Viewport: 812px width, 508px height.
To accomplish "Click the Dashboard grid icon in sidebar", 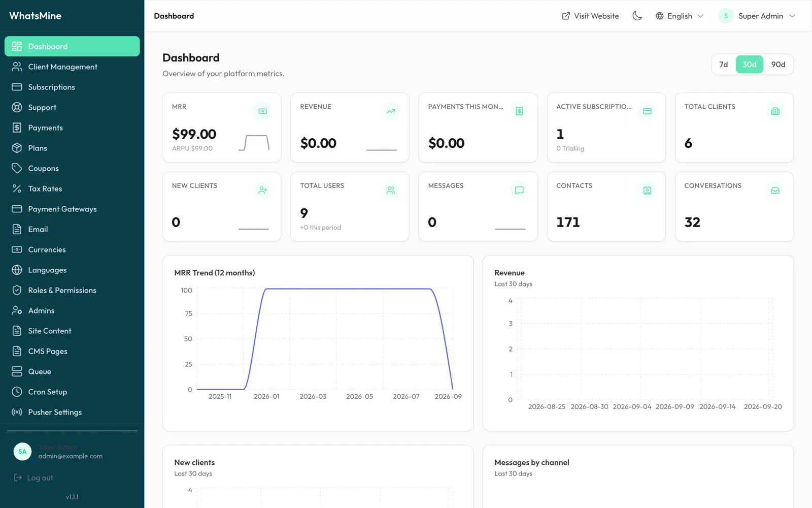I will tap(17, 46).
